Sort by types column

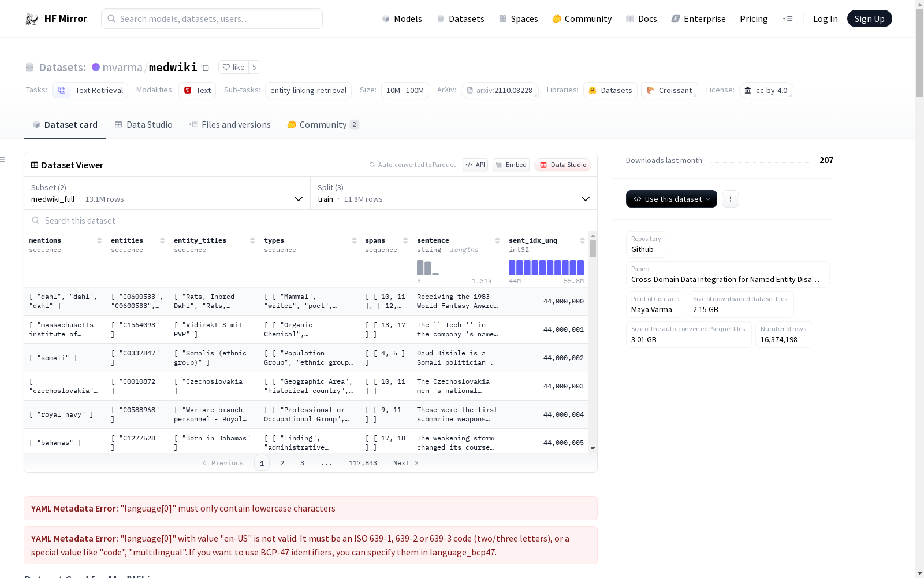coord(354,240)
